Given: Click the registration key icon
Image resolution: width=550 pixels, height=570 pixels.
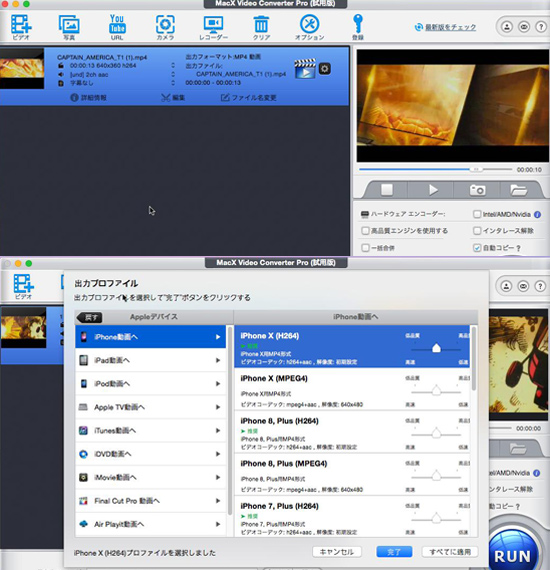Looking at the screenshot, I should pos(358,27).
